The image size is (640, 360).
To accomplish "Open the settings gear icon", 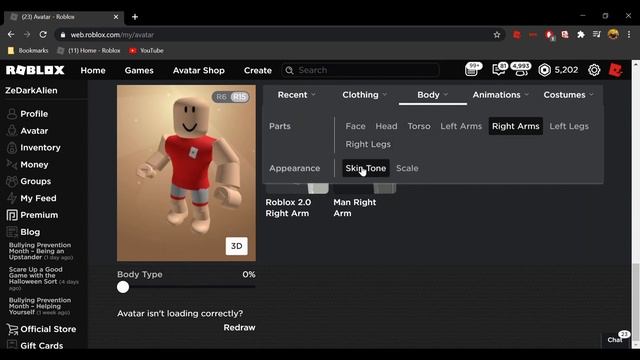I will click(594, 70).
